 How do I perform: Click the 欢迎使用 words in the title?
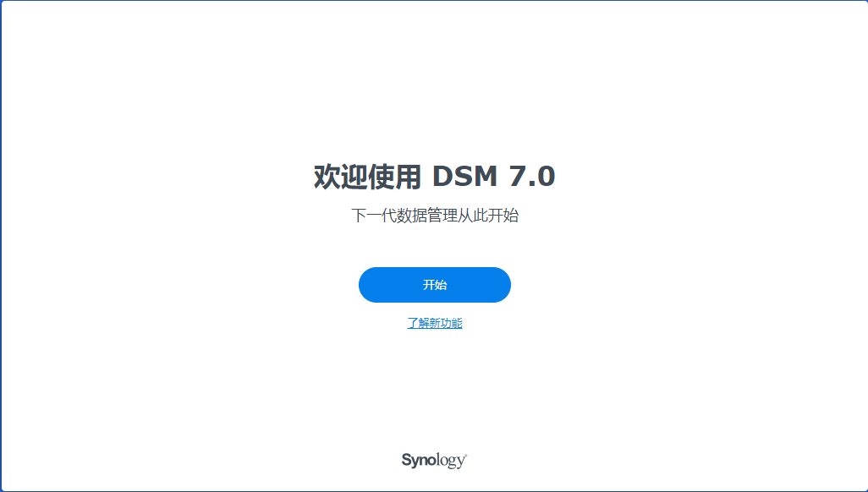(367, 177)
